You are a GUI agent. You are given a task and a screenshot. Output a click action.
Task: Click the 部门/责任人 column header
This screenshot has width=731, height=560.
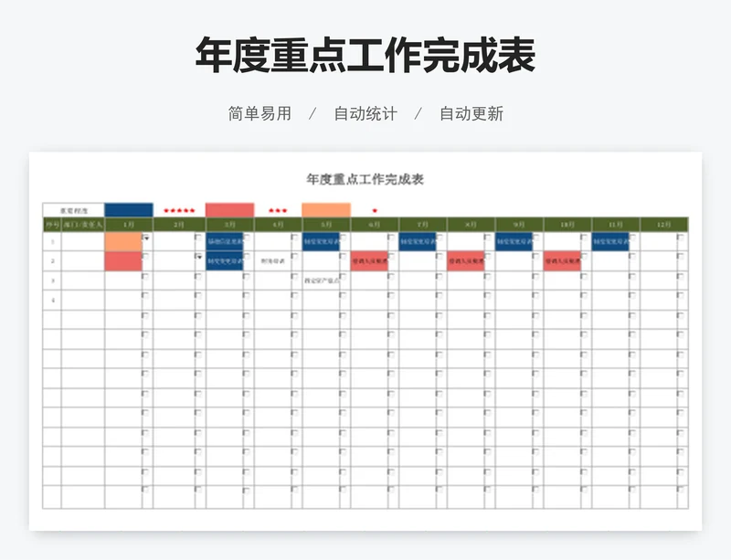[x=83, y=225]
